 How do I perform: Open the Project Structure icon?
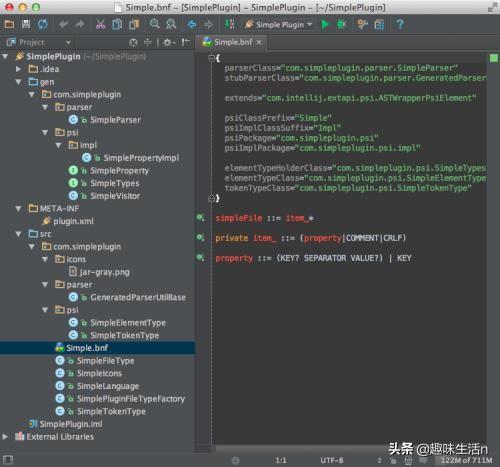click(x=379, y=24)
